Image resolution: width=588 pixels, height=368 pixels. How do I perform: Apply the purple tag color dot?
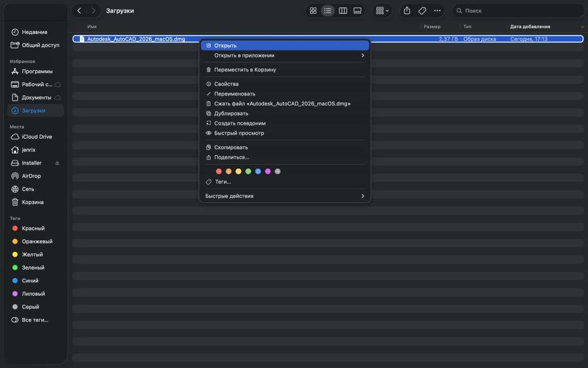click(268, 171)
